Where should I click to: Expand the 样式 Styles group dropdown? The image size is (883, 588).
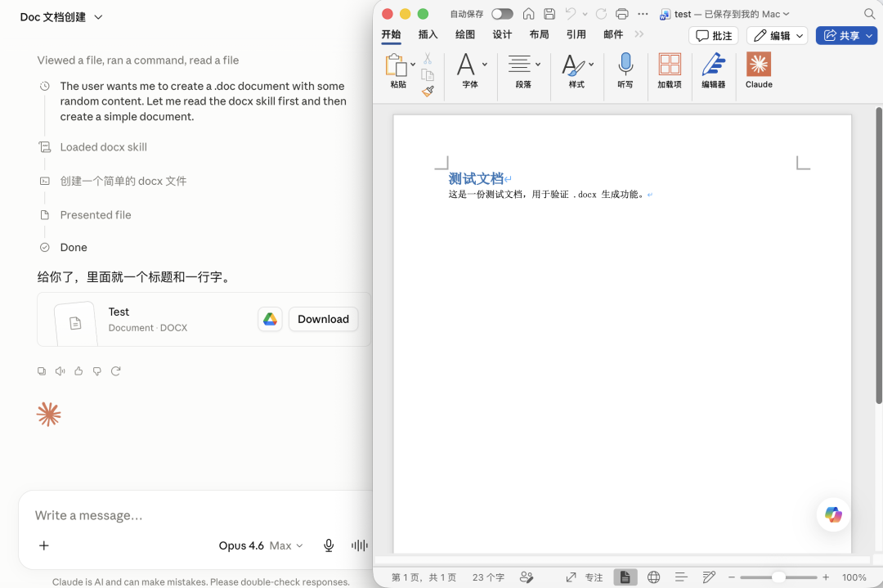pyautogui.click(x=591, y=65)
